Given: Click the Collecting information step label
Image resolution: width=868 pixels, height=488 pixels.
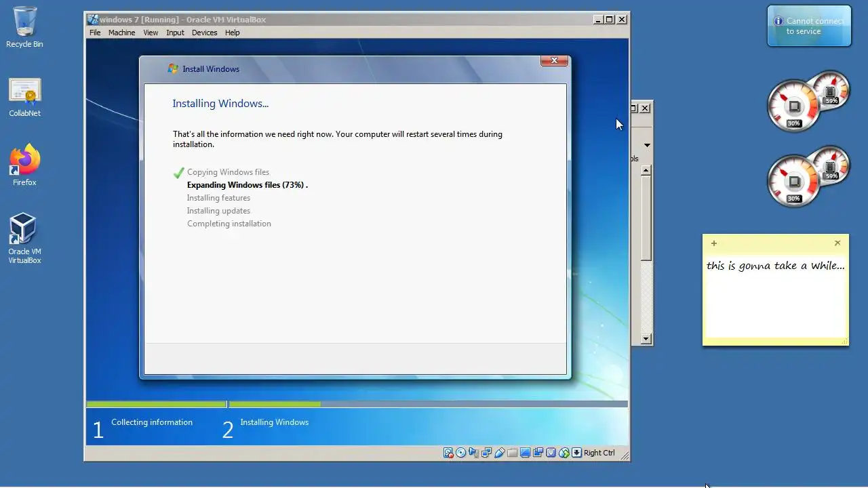Looking at the screenshot, I should 152,422.
